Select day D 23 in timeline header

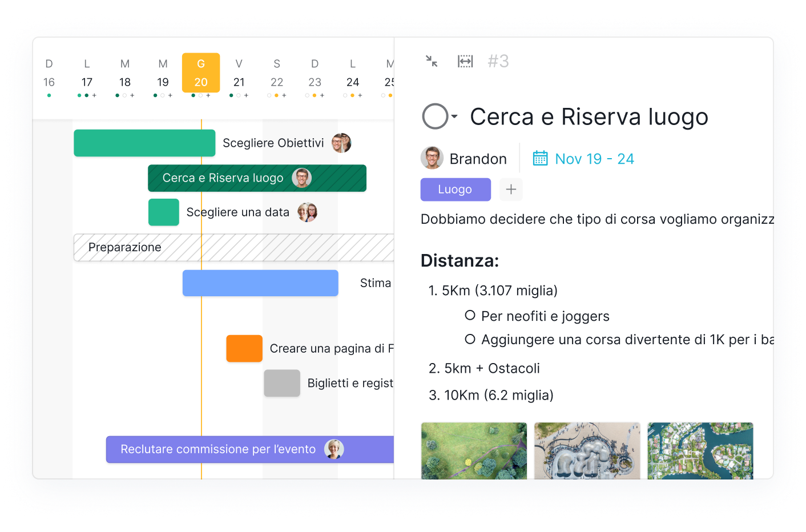tap(315, 73)
